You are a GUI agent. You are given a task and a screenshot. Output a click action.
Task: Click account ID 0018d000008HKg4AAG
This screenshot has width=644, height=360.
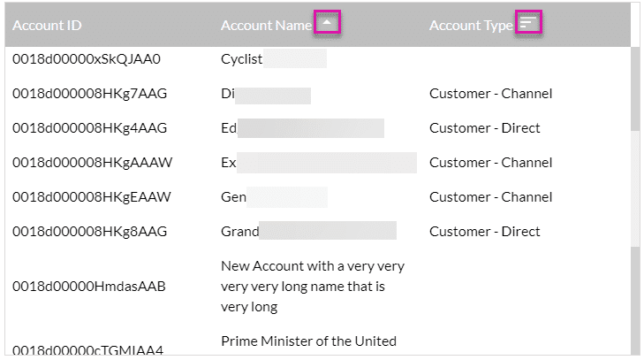pyautogui.click(x=89, y=128)
